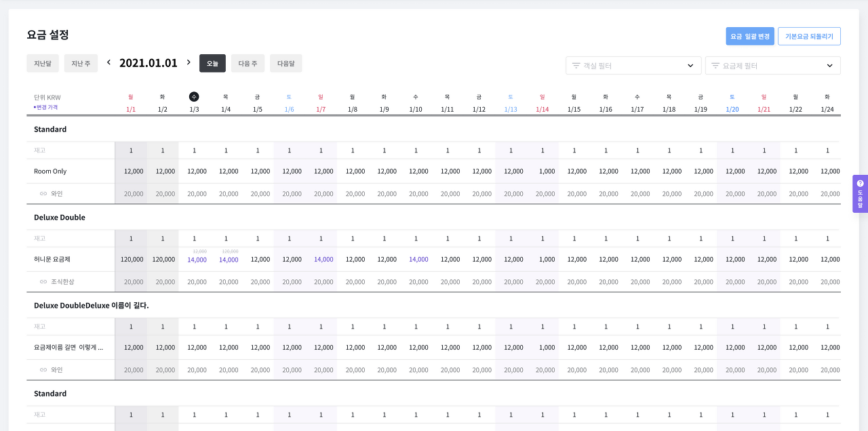Edit 허니문 요금제 changed price 14,000 on 1/3
This screenshot has width=868, height=431.
[197, 260]
